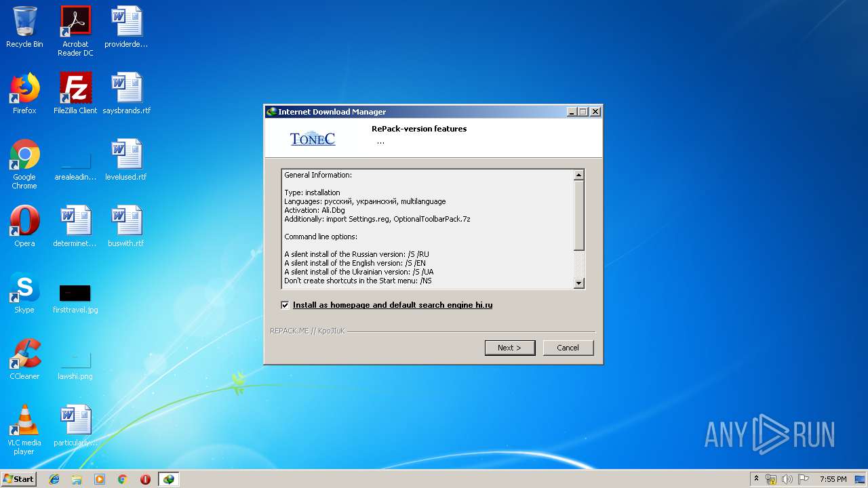Click the taskbar clock 7:55 PM
The width and height of the screenshot is (868, 488).
pos(833,479)
